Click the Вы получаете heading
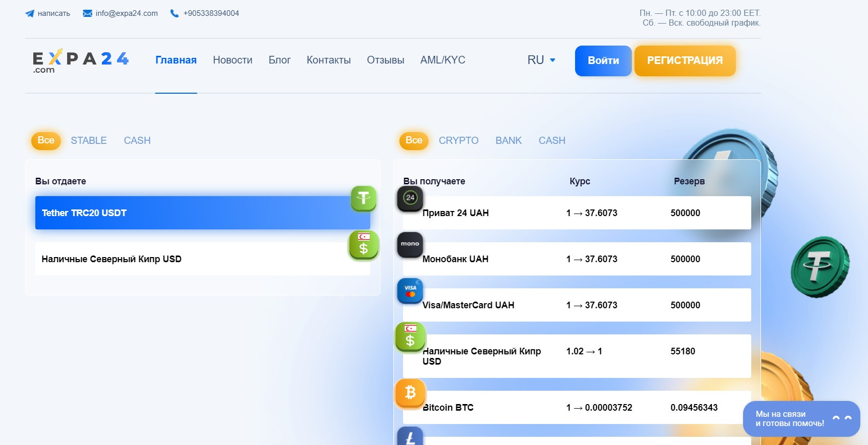The height and width of the screenshot is (445, 868). pos(434,181)
